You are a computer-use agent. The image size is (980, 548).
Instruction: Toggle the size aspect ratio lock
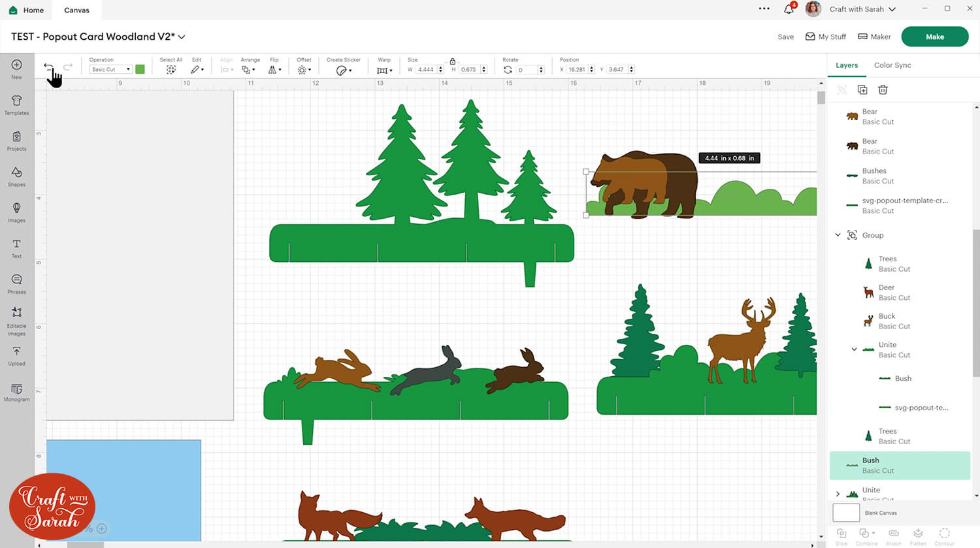point(452,61)
